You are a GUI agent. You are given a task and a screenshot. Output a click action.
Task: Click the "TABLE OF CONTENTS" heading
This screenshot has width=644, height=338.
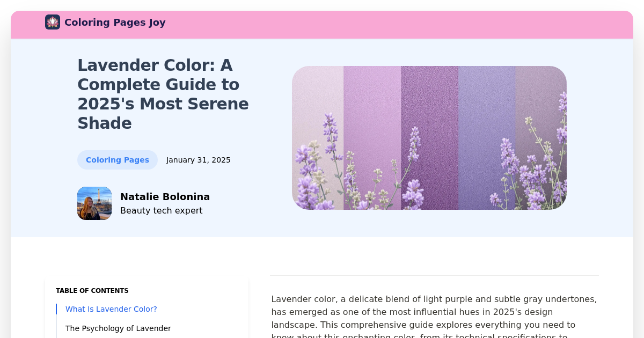tap(92, 290)
